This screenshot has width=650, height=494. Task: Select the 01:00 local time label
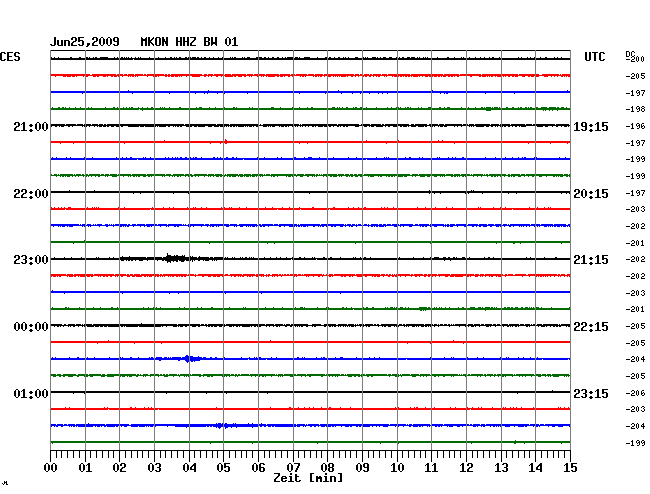31,393
